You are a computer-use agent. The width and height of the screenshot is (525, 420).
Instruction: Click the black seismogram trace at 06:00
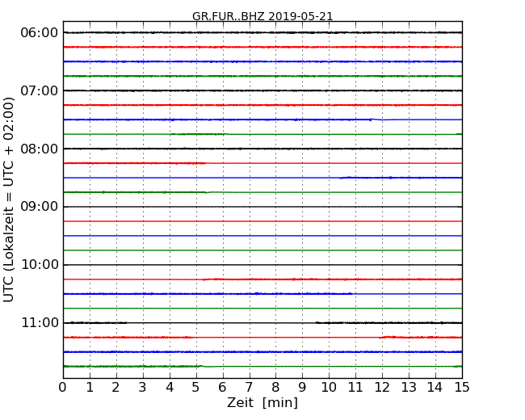(262, 32)
